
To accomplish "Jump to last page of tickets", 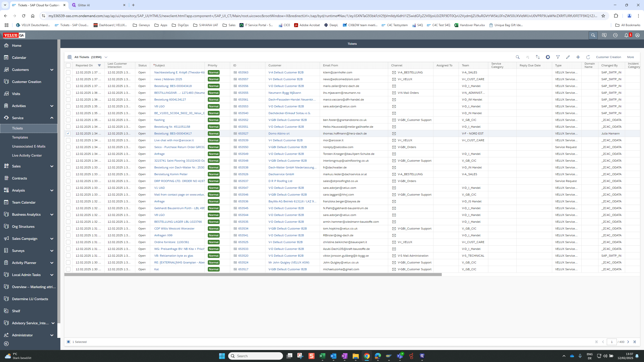I will coord(634,342).
